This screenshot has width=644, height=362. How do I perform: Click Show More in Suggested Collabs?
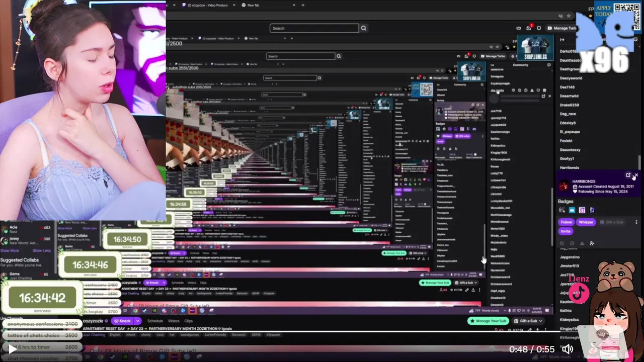(10, 250)
